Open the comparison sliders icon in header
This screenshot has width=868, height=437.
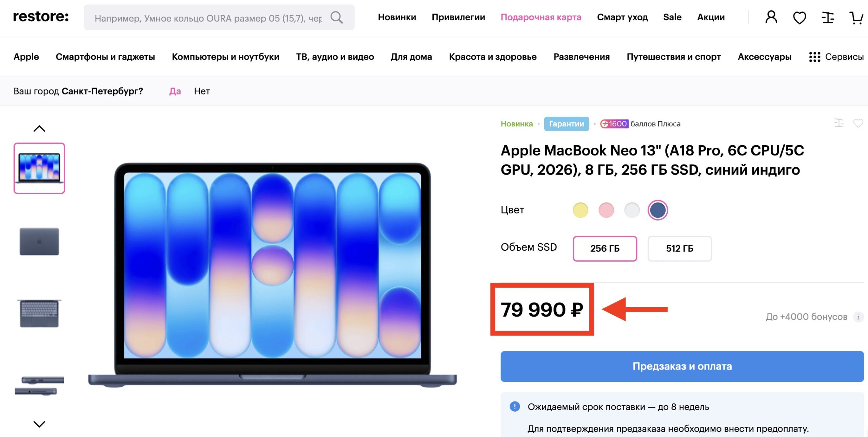coord(828,17)
